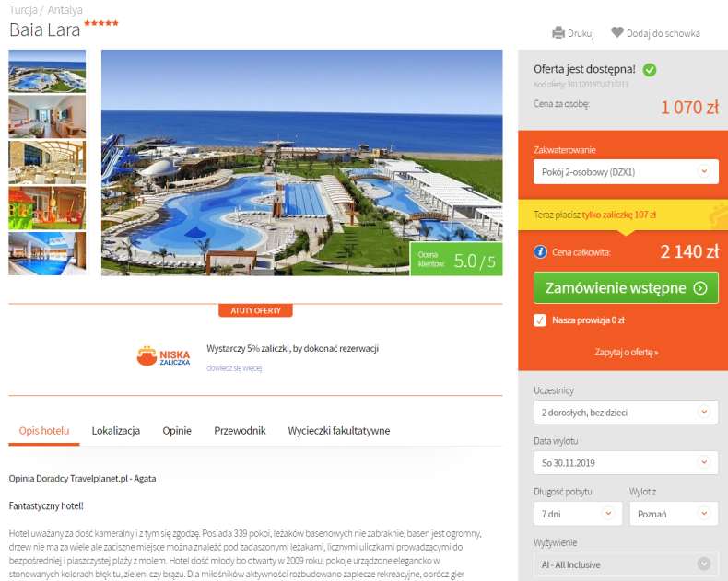
Task: Switch to the Lokalizacja tab
Action: click(116, 431)
